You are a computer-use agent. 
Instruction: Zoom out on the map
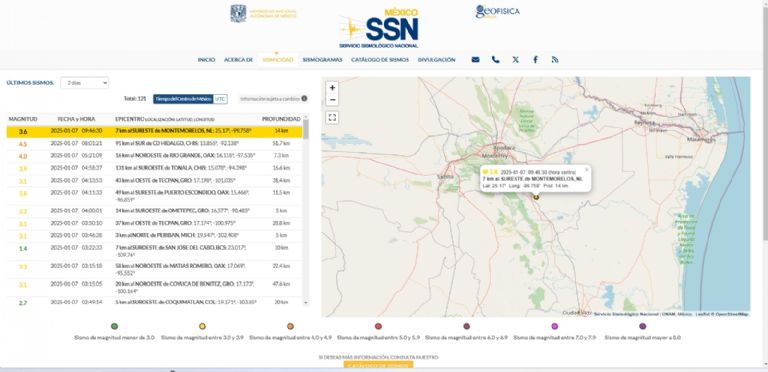point(333,100)
